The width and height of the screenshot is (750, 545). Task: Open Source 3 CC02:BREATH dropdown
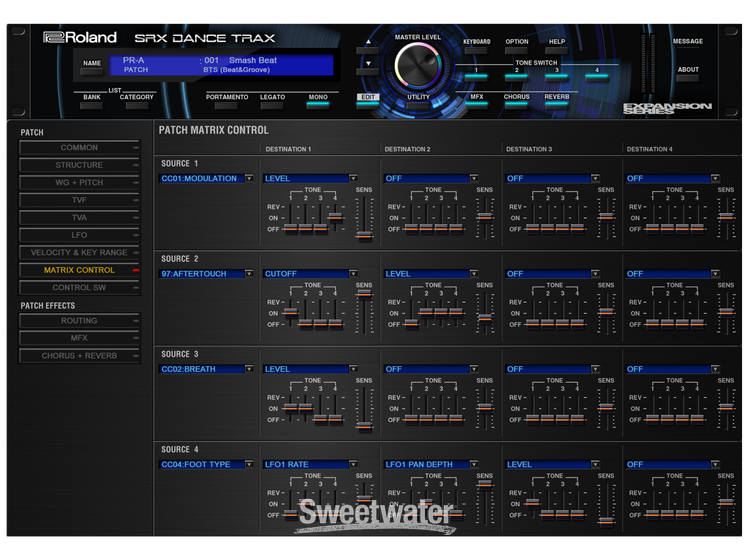206,369
